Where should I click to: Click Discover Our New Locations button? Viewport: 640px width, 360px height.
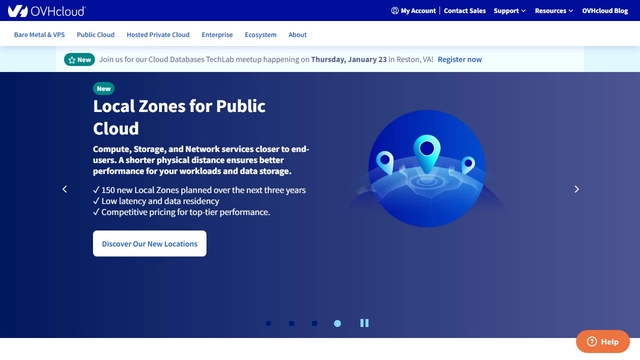(150, 244)
